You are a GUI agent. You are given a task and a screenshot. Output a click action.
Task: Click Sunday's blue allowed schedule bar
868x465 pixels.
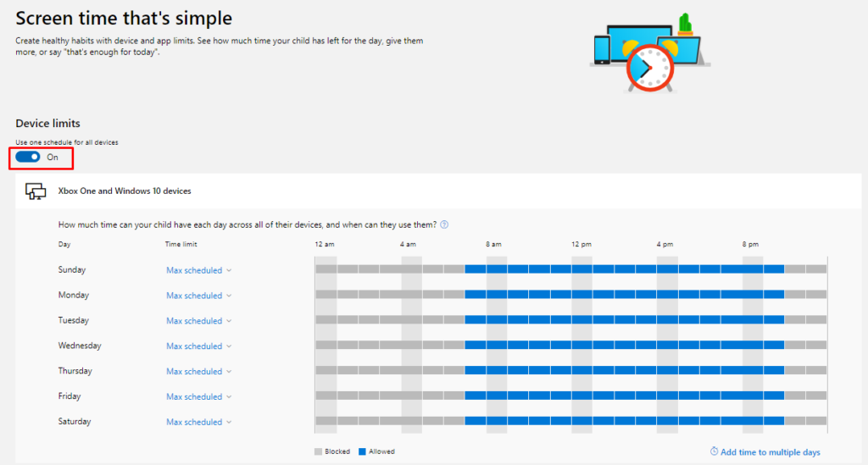625,269
